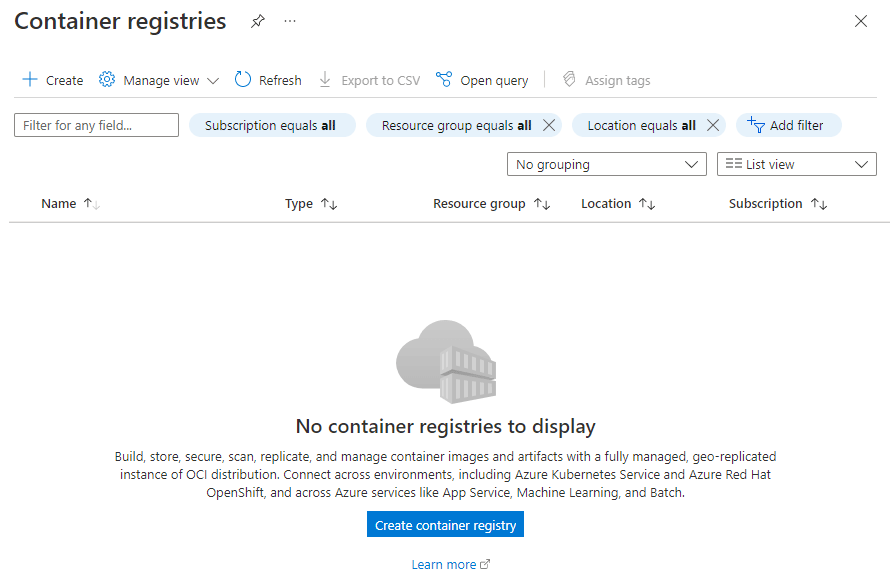Click the Type column header text

coord(299,204)
